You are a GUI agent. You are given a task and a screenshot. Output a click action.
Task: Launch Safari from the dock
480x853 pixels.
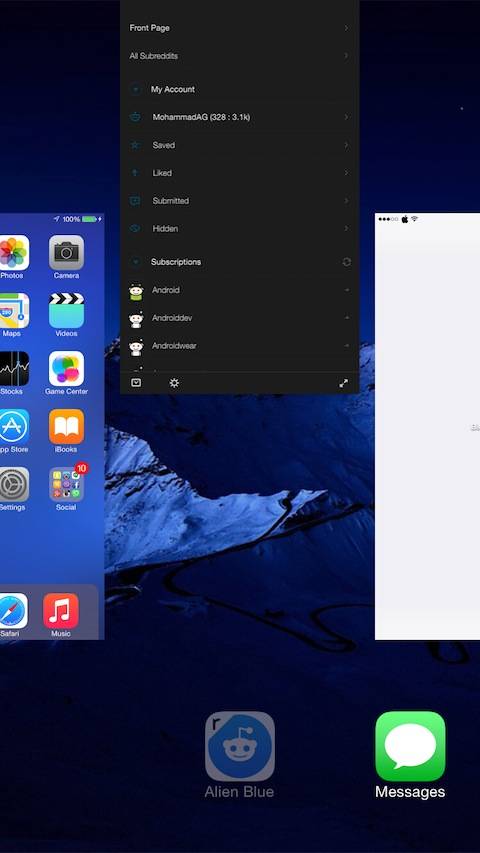coord(12,610)
